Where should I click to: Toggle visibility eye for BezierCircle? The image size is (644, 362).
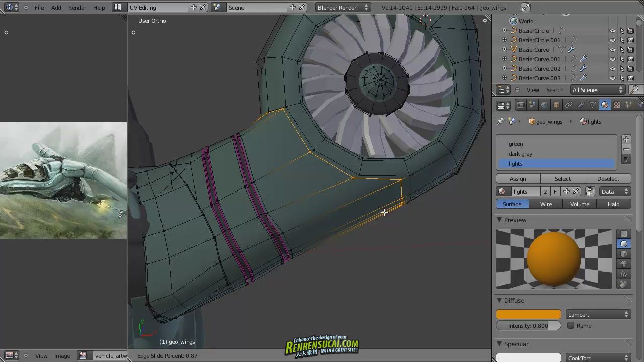(613, 31)
